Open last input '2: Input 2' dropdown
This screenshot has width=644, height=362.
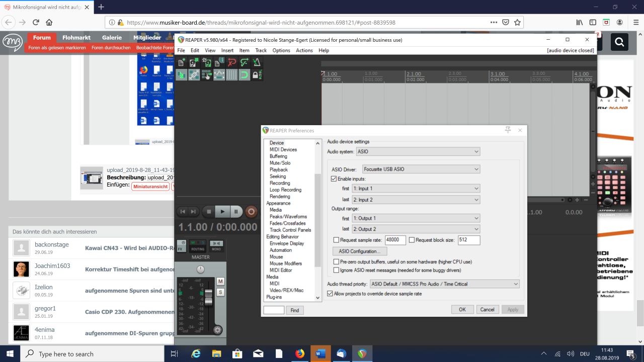(x=416, y=200)
